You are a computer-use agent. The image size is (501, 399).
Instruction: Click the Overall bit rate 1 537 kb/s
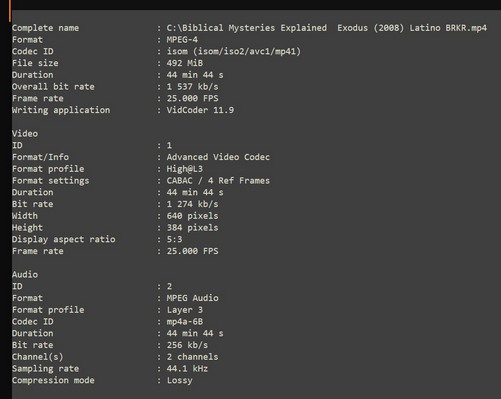(x=192, y=87)
